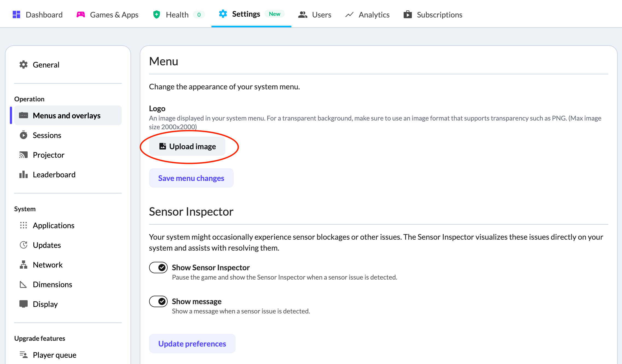Click the Projector cast icon
This screenshot has width=622, height=364.
pos(24,155)
